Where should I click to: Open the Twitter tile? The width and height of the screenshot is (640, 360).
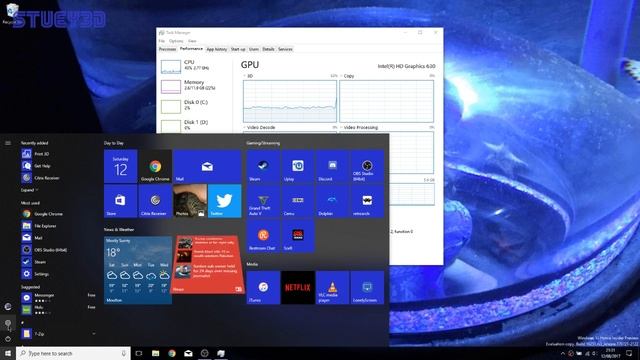click(x=224, y=201)
